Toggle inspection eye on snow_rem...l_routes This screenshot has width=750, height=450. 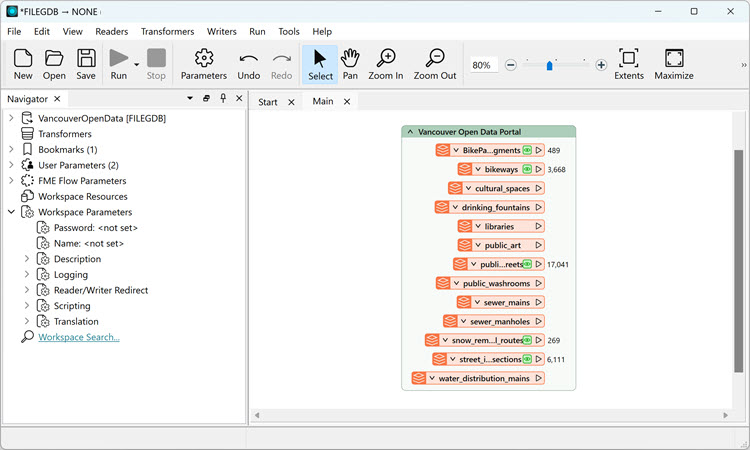[527, 340]
